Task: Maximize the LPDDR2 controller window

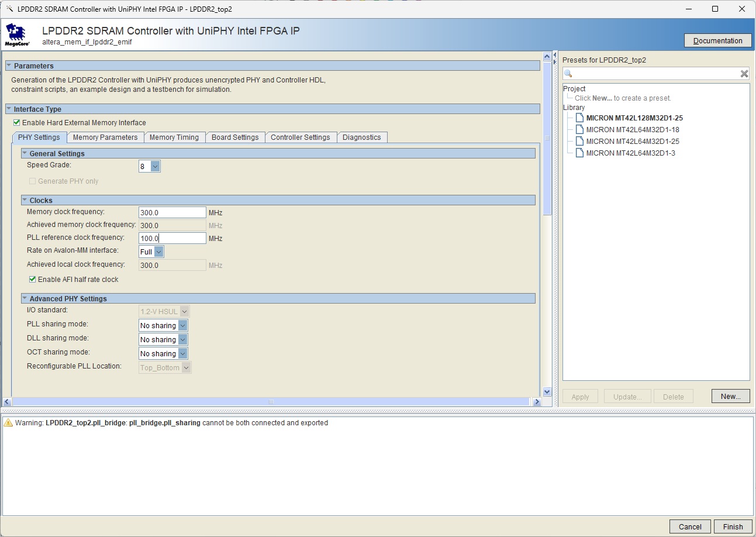Action: 715,9
